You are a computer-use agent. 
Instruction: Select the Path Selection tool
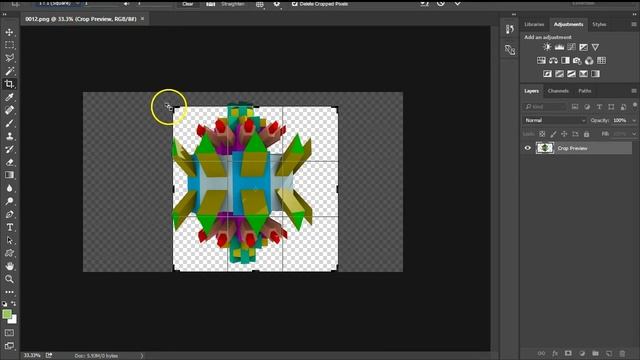point(9,240)
